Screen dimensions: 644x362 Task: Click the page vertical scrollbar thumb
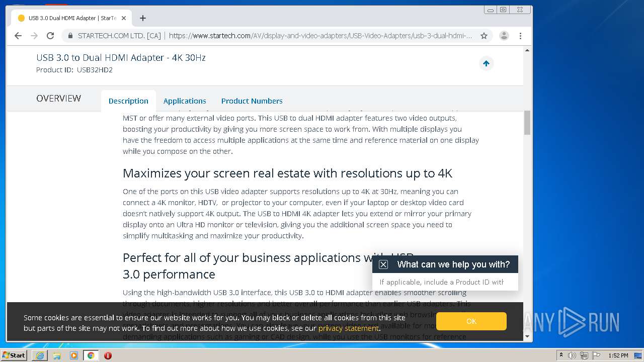pos(527,123)
